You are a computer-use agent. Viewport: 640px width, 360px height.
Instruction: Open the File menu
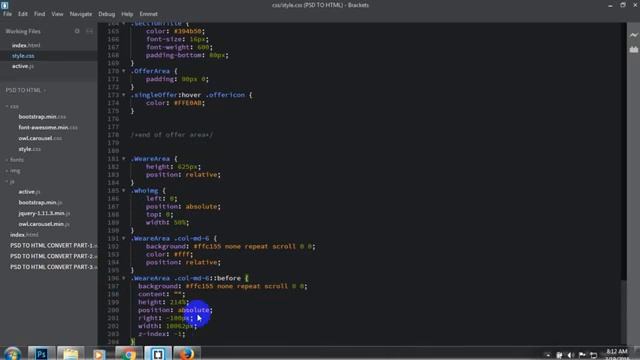tap(7, 14)
